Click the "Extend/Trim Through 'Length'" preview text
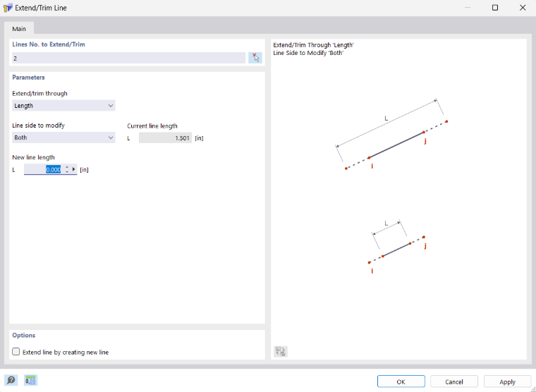Viewport: 536px width, 392px height. [x=313, y=45]
